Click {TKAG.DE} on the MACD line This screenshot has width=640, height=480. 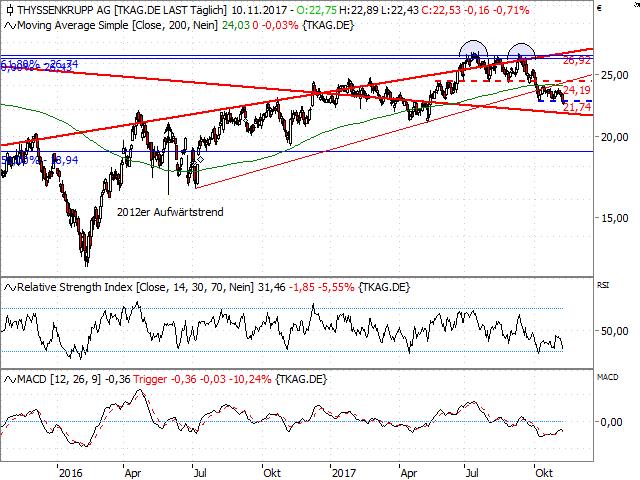[301, 379]
